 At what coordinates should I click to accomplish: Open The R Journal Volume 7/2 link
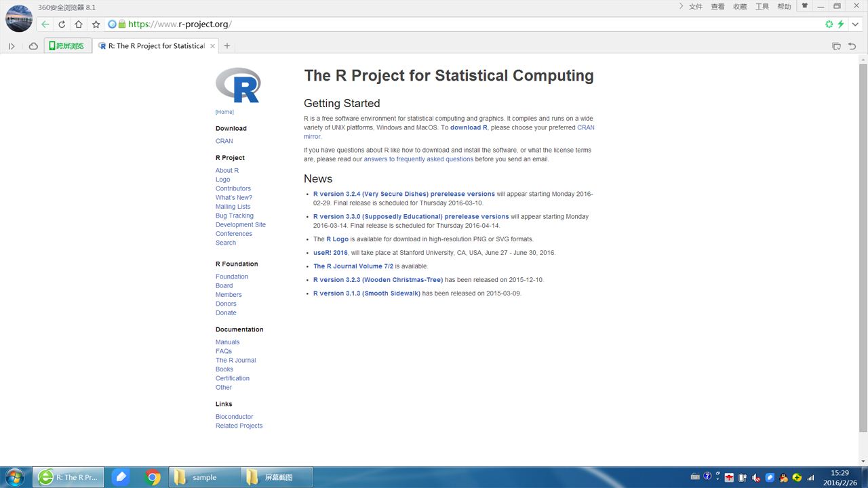(x=353, y=266)
